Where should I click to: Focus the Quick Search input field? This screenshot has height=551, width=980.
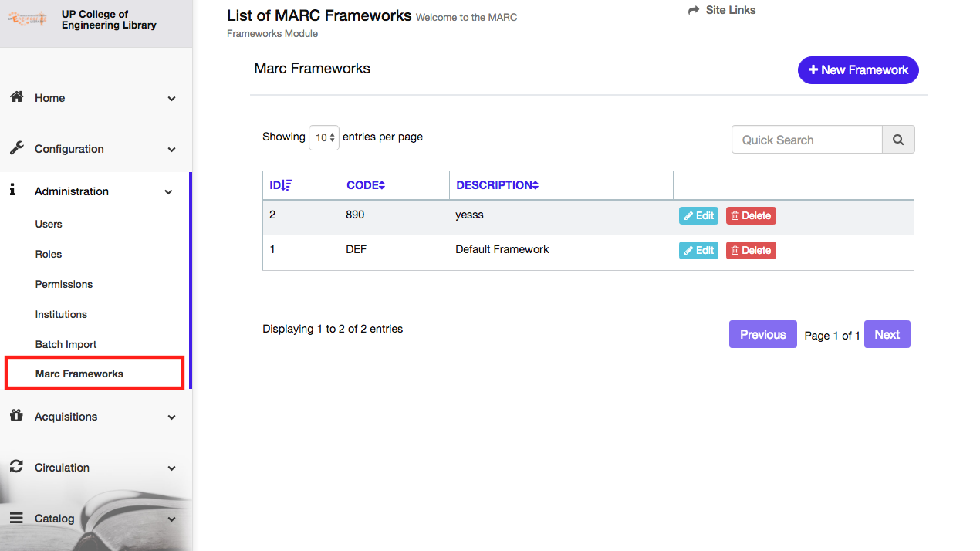pyautogui.click(x=806, y=140)
